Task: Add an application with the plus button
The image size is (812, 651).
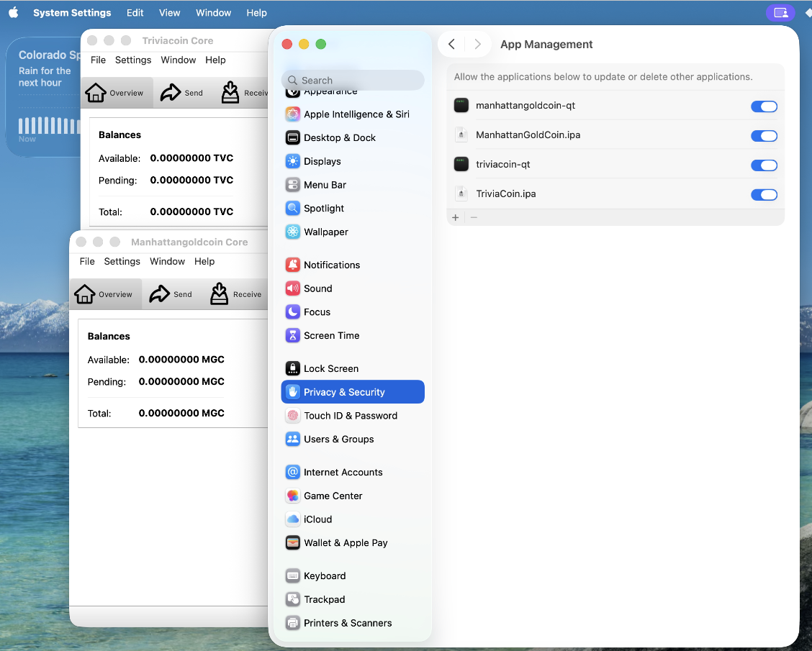Action: pyautogui.click(x=455, y=218)
